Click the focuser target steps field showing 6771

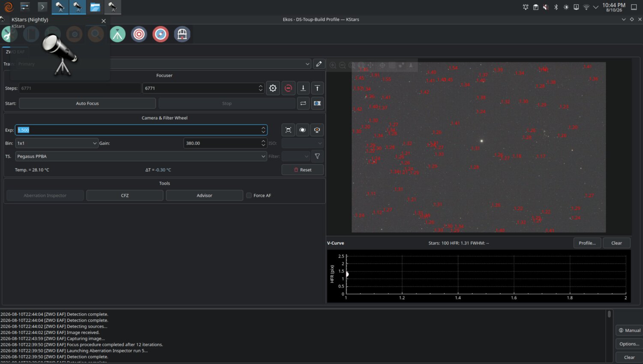(204, 88)
